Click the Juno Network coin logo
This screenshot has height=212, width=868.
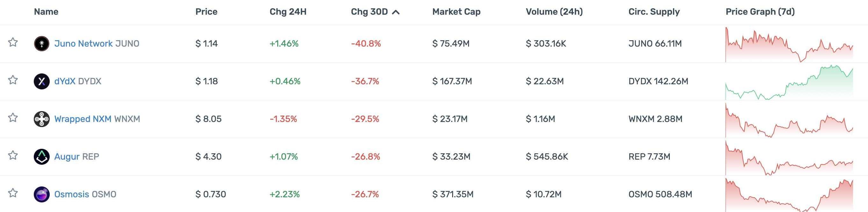[41, 43]
